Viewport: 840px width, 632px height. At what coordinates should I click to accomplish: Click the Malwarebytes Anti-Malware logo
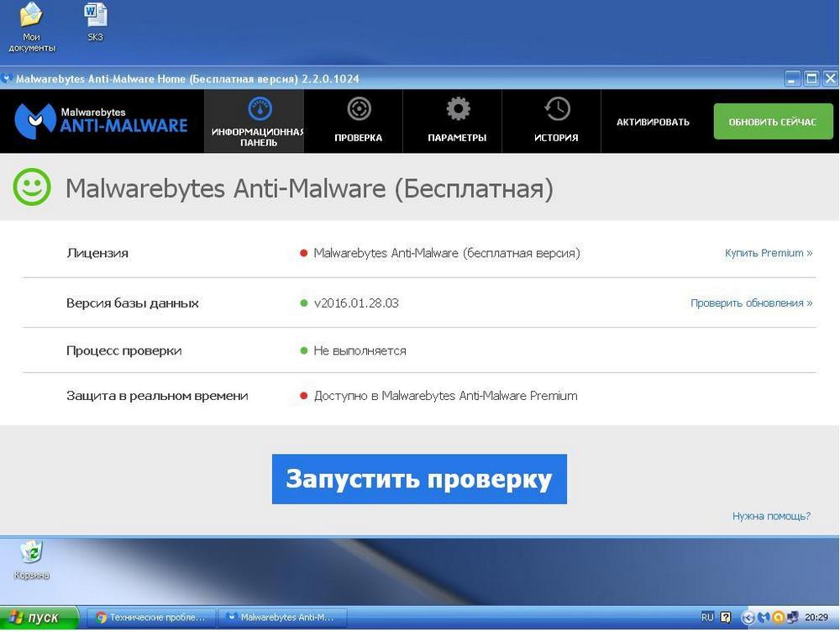pos(102,121)
